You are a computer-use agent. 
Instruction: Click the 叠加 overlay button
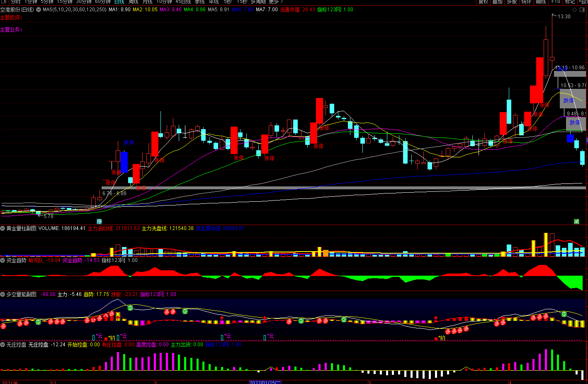498,2
